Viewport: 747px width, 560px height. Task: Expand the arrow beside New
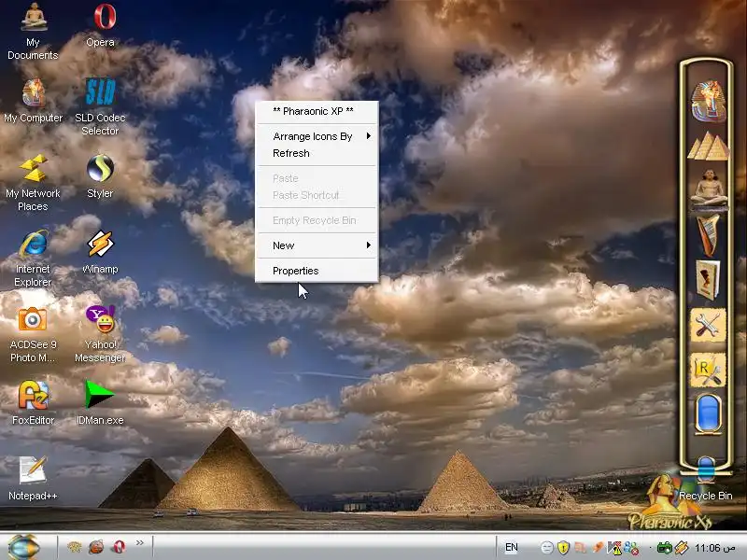(369, 245)
